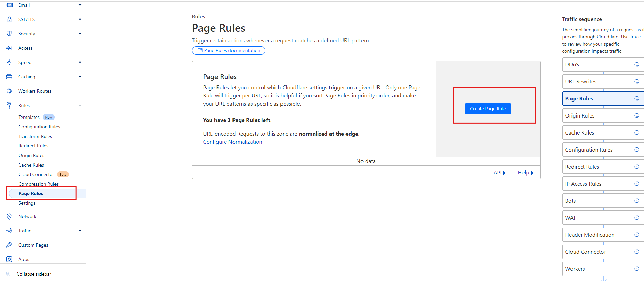This screenshot has height=281, width=644.
Task: Click the Speed lightning bolt icon
Action: click(x=9, y=62)
